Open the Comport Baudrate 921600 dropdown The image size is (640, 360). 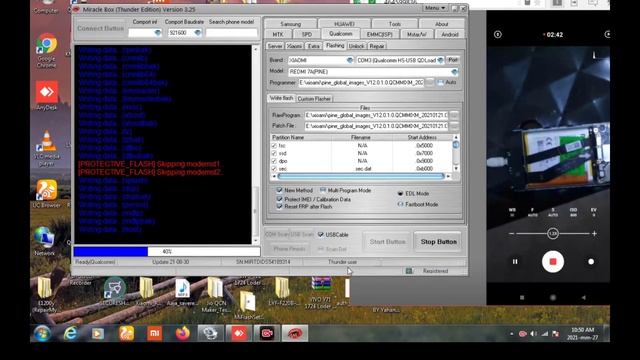pyautogui.click(x=198, y=33)
